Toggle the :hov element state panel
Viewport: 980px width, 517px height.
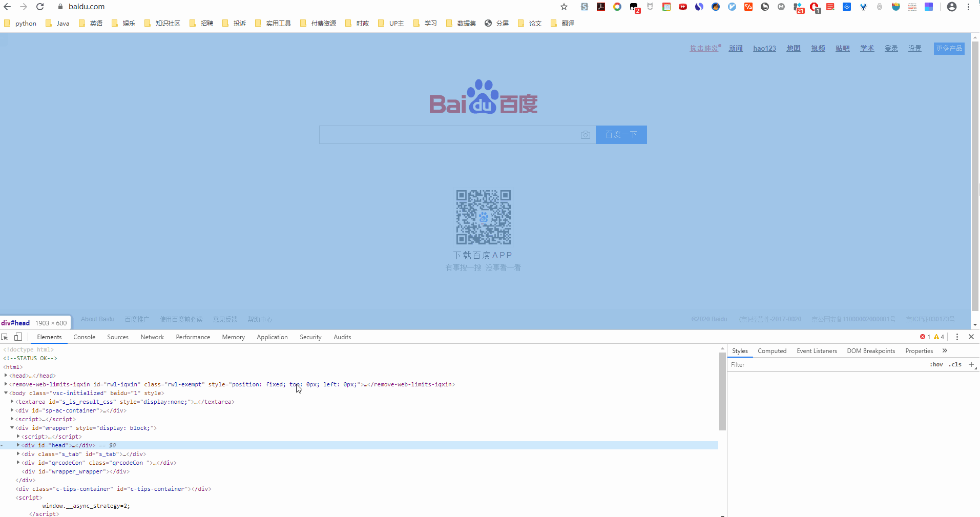click(x=936, y=364)
